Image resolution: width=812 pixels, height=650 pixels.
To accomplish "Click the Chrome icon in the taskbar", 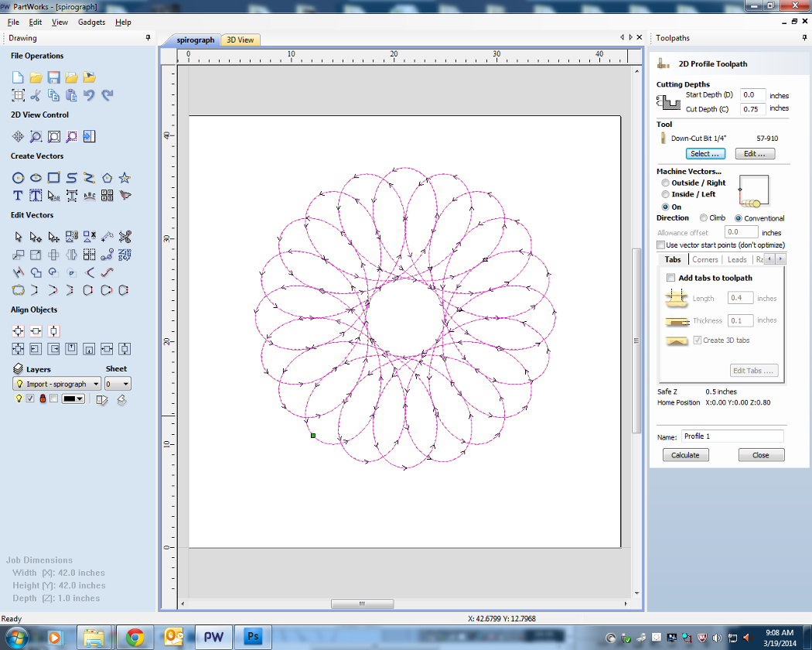I will 135,637.
